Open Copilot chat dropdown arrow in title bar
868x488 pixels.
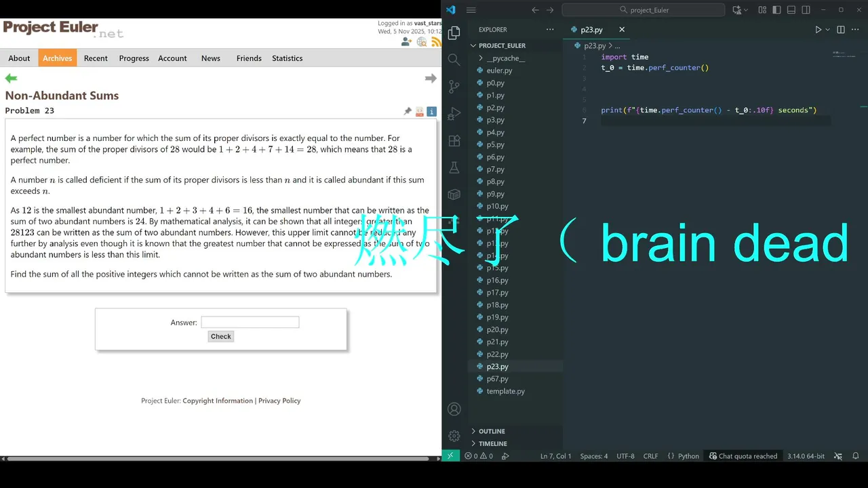[747, 10]
